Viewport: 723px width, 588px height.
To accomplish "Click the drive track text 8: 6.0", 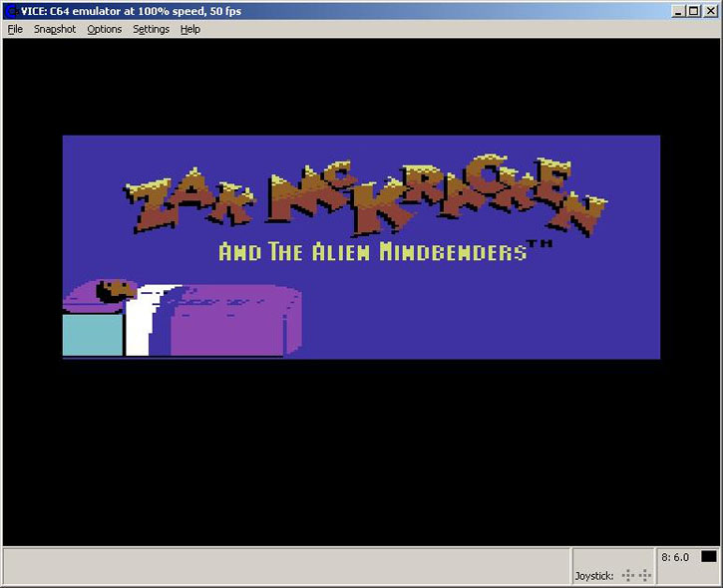I will pyautogui.click(x=675, y=557).
